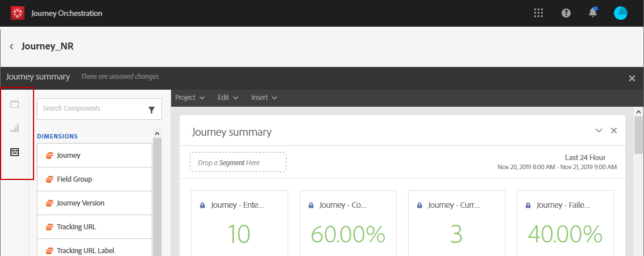Click the filter funnel icon in search
Viewport: 644px width, 256px height.
coord(152,110)
